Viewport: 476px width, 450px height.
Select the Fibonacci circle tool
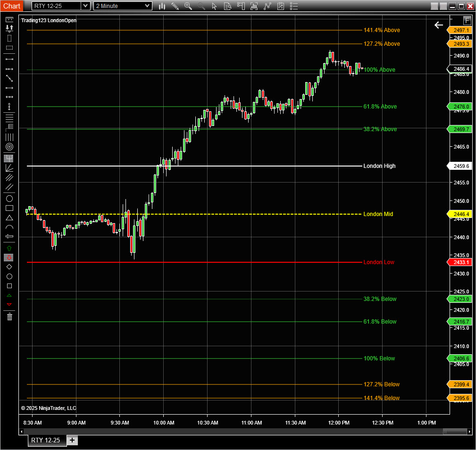(x=9, y=147)
